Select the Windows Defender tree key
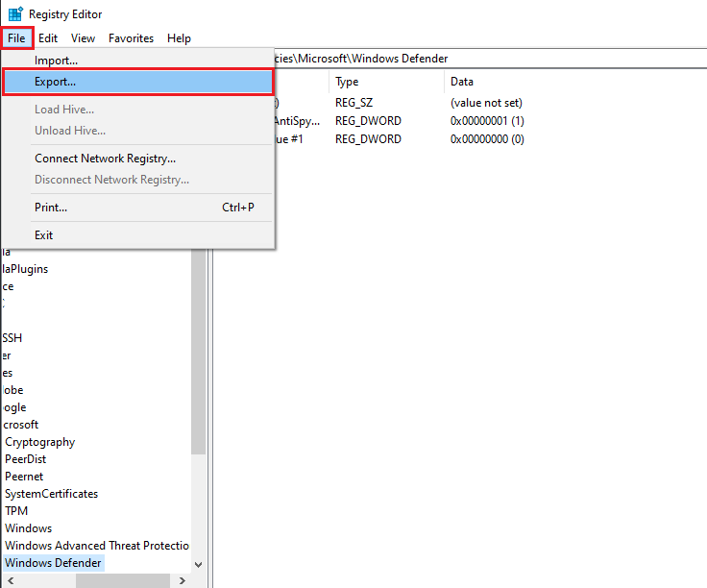Screen dimensions: 707x588 click(x=53, y=563)
